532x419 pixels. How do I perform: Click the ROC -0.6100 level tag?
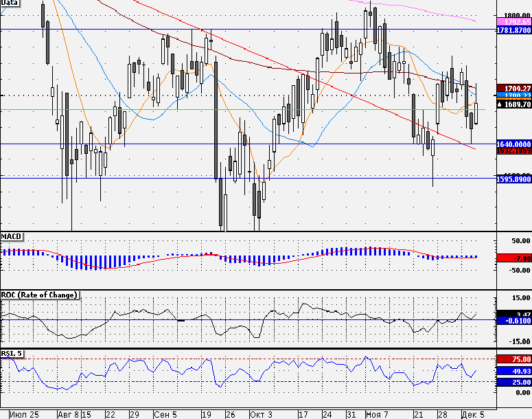tap(513, 321)
